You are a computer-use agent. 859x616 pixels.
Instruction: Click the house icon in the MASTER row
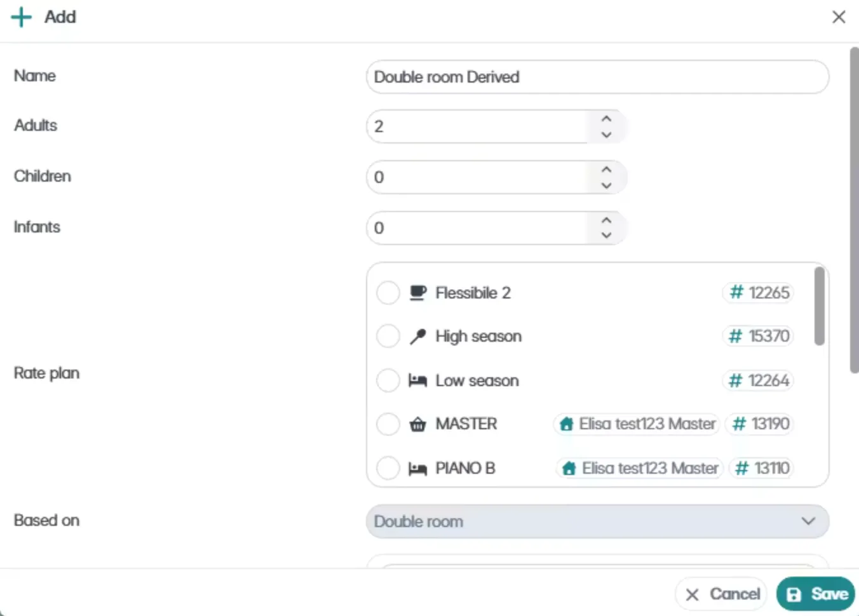[567, 424]
